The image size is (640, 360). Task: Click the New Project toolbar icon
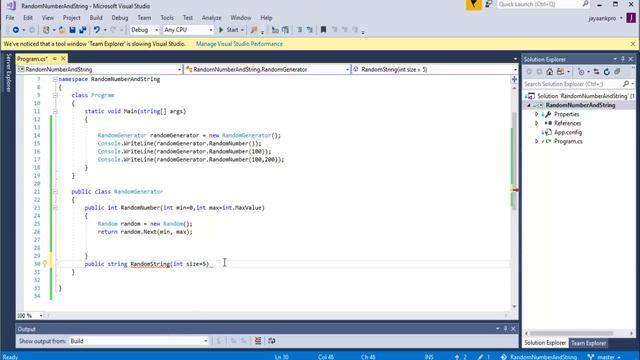click(46, 30)
